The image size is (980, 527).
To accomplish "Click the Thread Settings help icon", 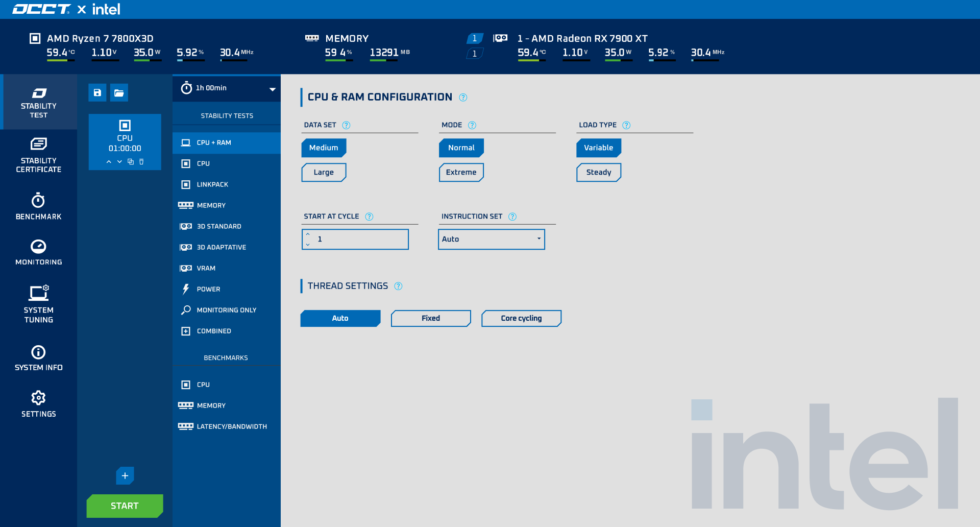I will (x=399, y=286).
